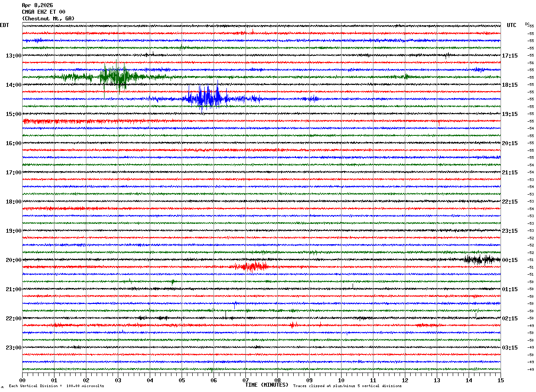Screen dimensions: 536x392
Task: Click the CMGA EHZ ET 00 station header
Action: point(43,12)
